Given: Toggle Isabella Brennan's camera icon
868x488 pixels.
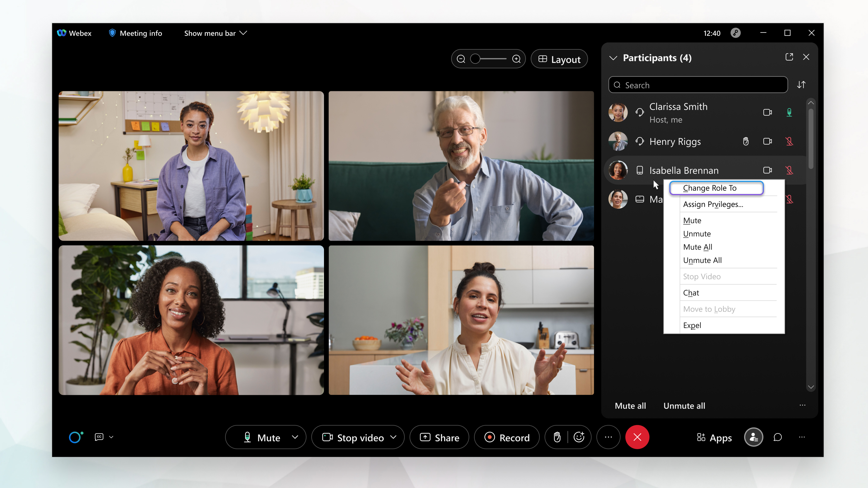Looking at the screenshot, I should (767, 170).
